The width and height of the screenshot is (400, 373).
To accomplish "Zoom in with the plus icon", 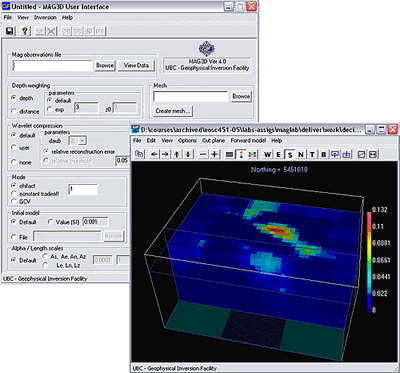I will (x=215, y=155).
